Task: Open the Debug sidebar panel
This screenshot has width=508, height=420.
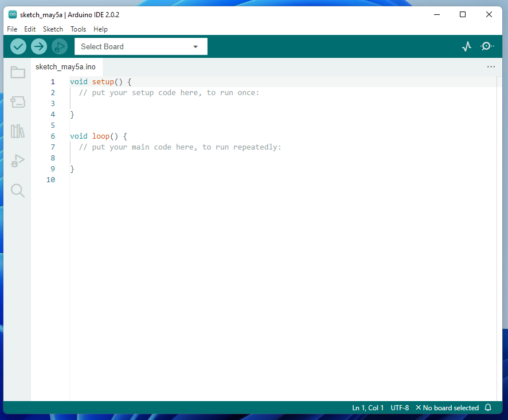Action: coord(17,161)
